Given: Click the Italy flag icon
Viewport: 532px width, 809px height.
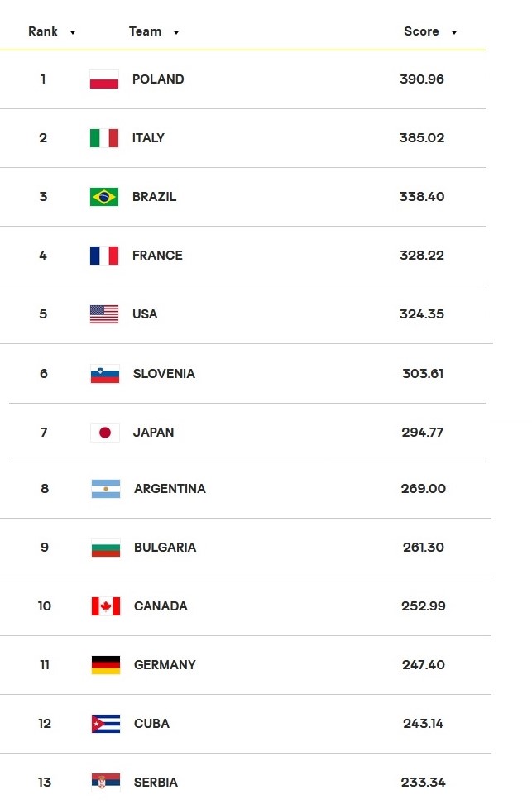Looking at the screenshot, I should click(104, 138).
